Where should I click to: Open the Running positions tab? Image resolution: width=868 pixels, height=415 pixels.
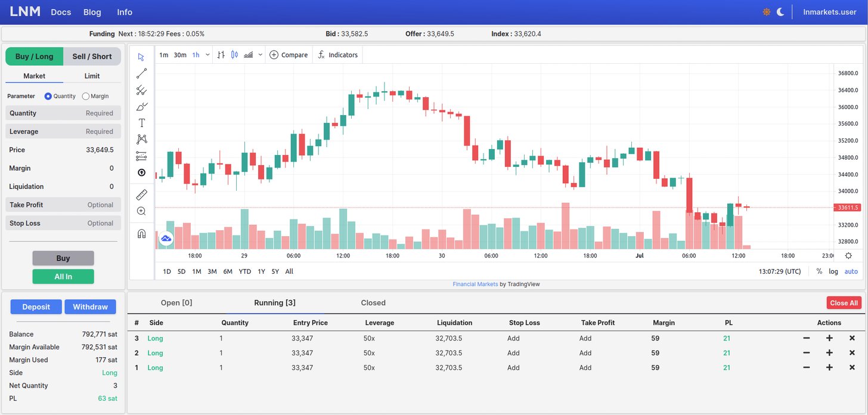(274, 302)
